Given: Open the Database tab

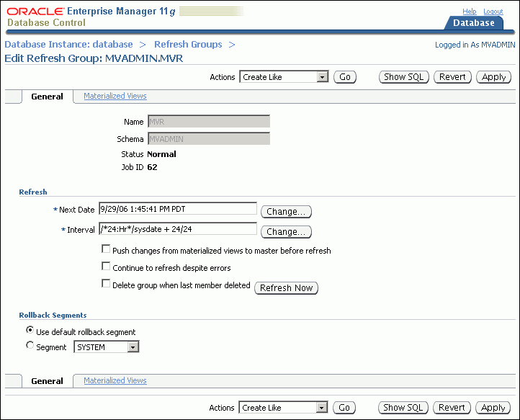Looking at the screenshot, I should tap(473, 23).
